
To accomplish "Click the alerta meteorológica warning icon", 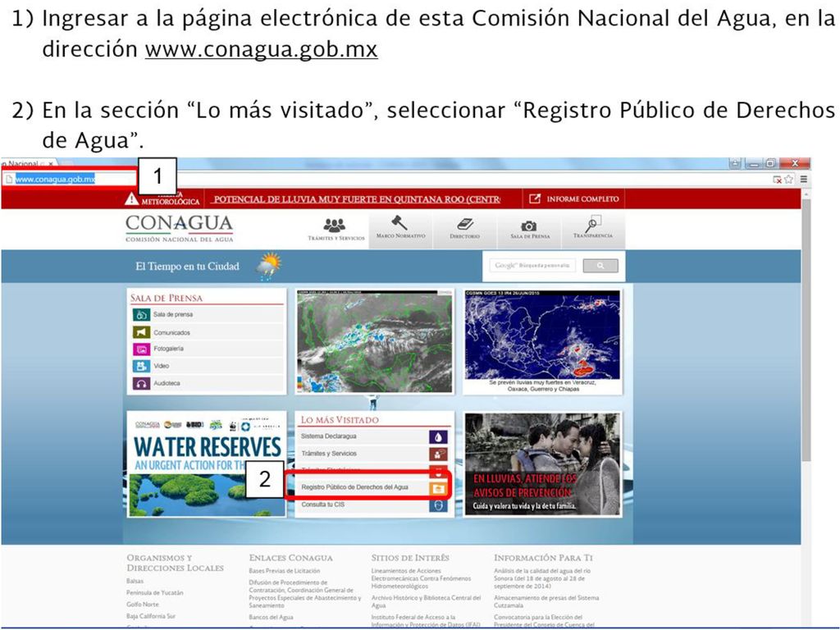I will (x=131, y=199).
